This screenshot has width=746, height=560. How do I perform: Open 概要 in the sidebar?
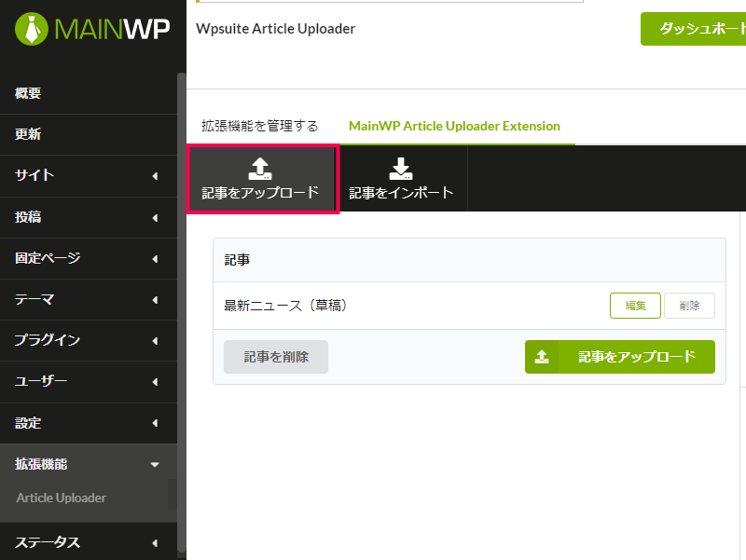pyautogui.click(x=89, y=93)
